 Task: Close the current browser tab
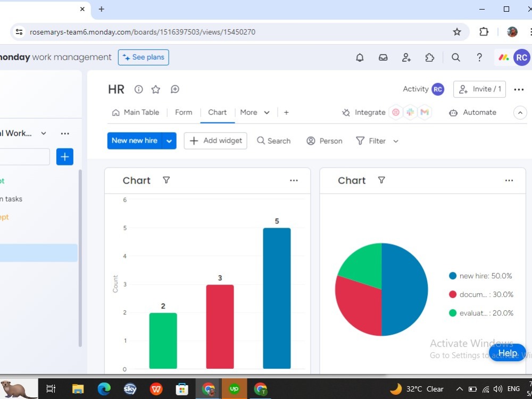[x=82, y=9]
